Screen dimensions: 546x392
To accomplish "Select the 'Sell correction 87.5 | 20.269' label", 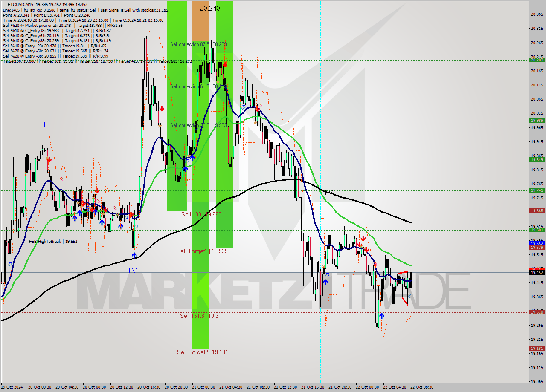I will click(198, 44).
